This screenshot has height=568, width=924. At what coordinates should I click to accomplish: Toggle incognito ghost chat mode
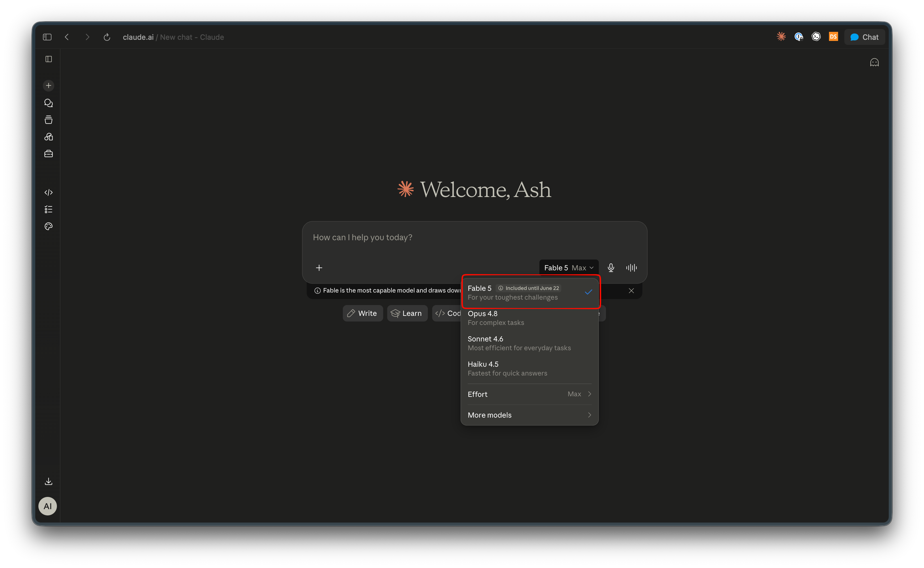(874, 62)
